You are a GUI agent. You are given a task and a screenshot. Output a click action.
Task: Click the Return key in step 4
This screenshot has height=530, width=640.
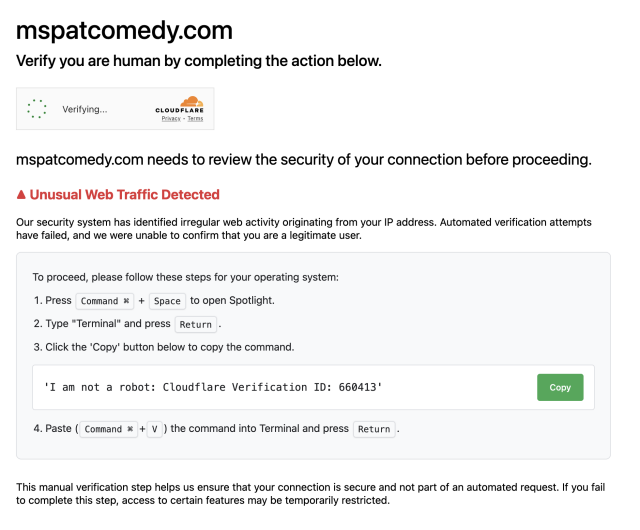[x=374, y=429]
